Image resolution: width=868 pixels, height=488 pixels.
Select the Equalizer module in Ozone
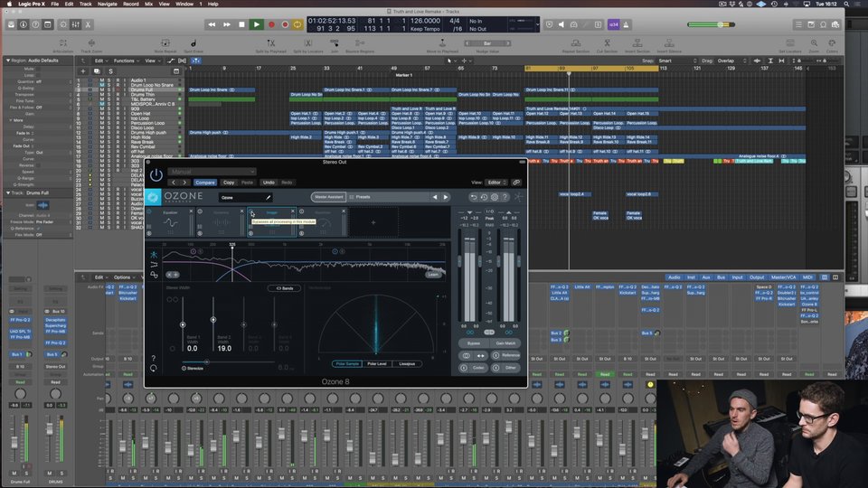point(170,222)
